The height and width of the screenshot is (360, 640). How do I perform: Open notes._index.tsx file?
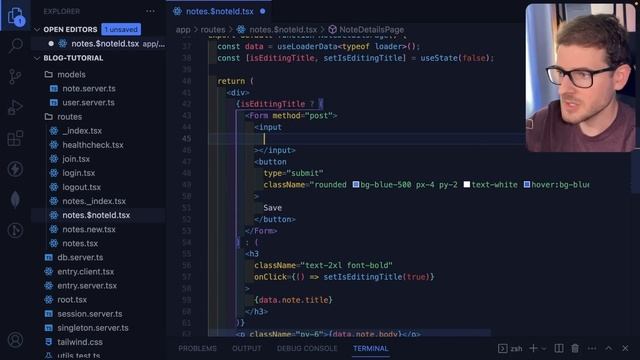[94, 201]
